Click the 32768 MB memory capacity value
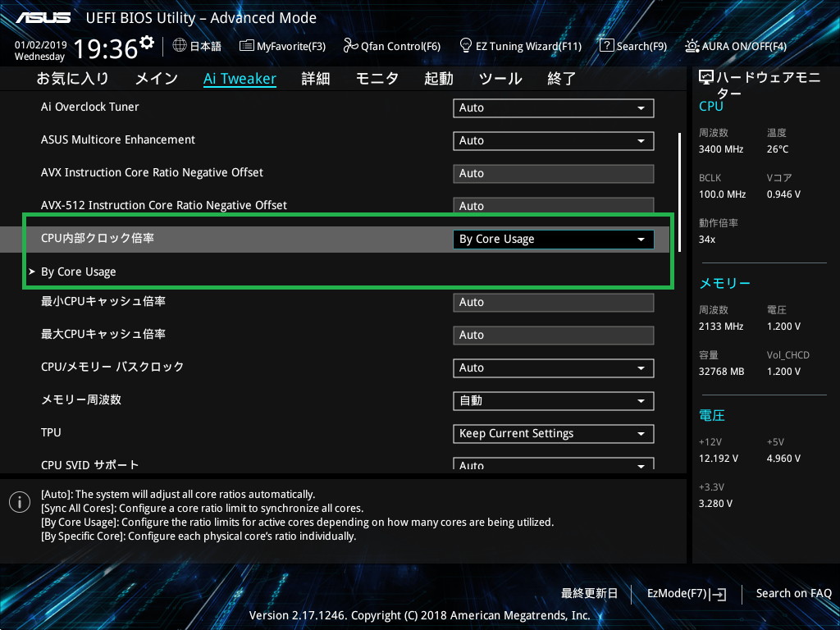Image resolution: width=840 pixels, height=630 pixels. [x=721, y=372]
